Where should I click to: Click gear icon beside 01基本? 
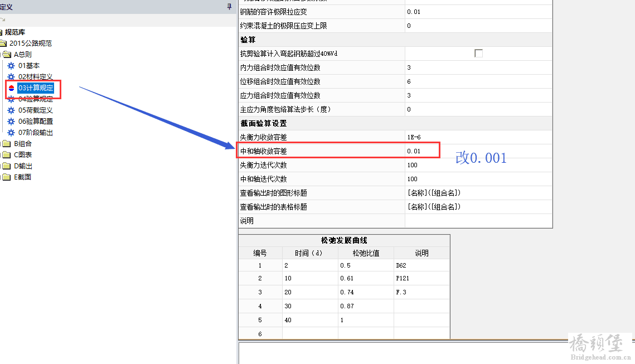click(11, 66)
